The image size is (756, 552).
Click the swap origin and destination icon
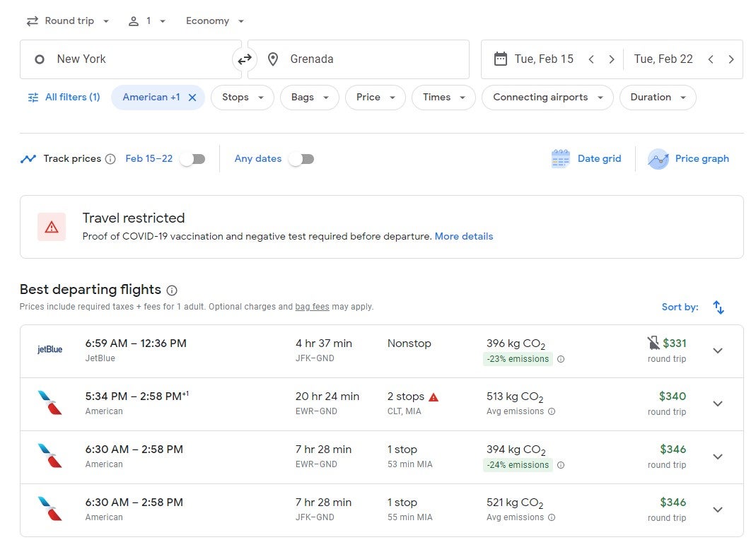click(245, 59)
